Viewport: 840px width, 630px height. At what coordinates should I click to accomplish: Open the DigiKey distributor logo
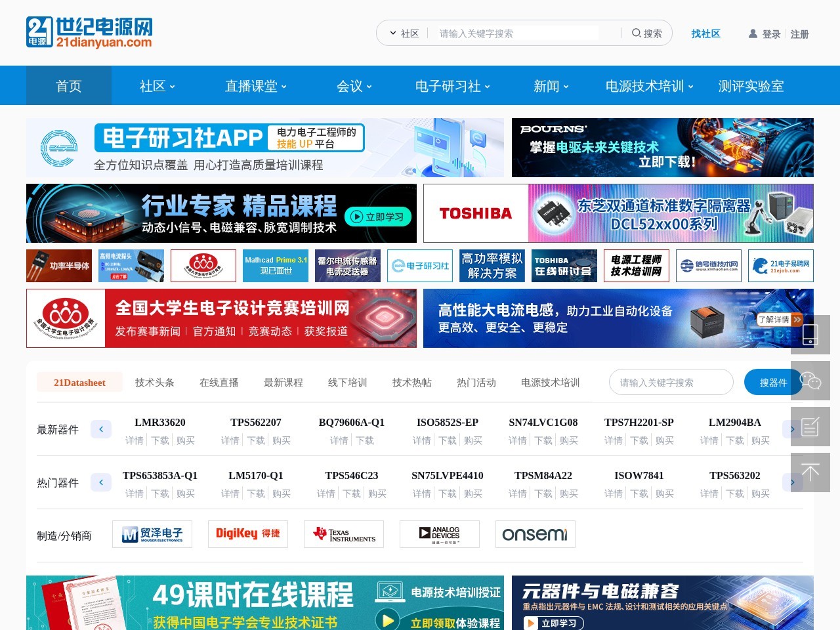pyautogui.click(x=248, y=534)
